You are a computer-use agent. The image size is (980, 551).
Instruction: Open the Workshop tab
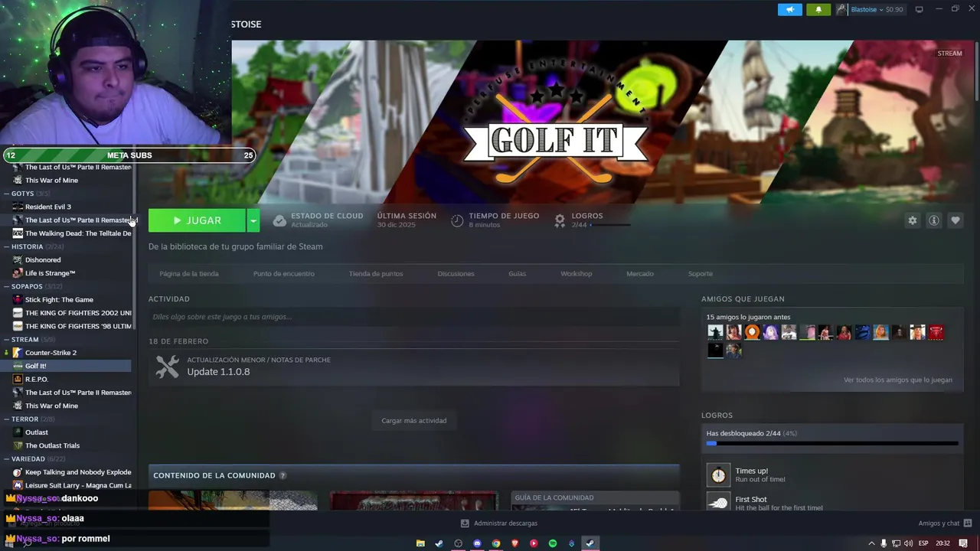click(576, 273)
